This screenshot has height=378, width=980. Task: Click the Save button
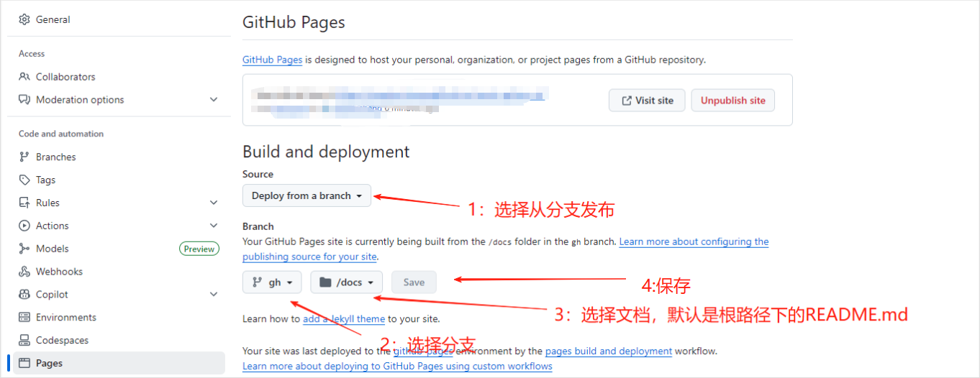pyautogui.click(x=414, y=282)
